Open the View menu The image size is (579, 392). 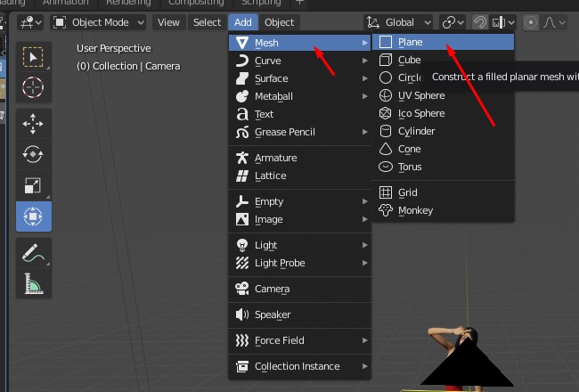click(168, 22)
